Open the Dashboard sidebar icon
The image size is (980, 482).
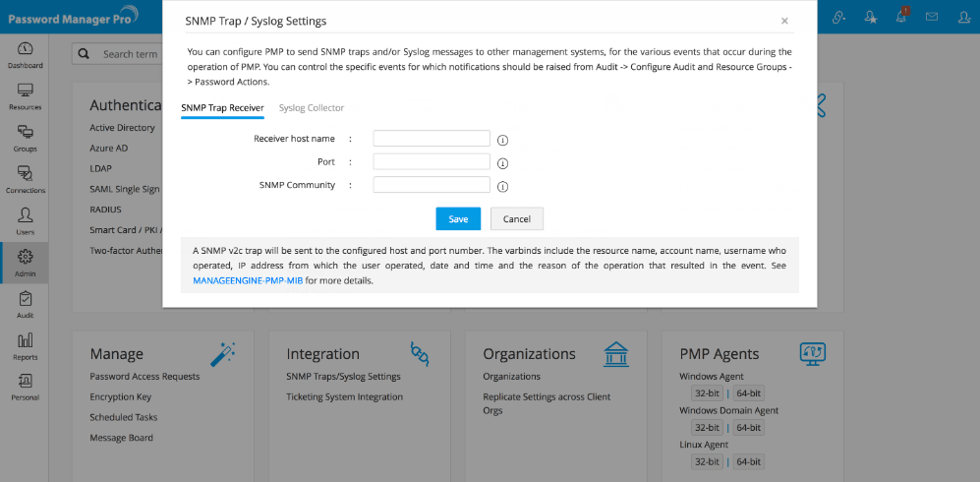tap(26, 53)
